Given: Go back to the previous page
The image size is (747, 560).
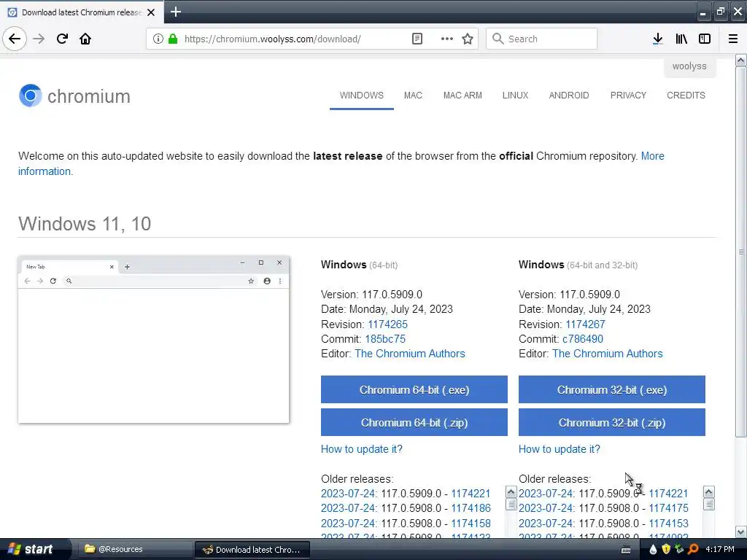Looking at the screenshot, I should pyautogui.click(x=15, y=39).
